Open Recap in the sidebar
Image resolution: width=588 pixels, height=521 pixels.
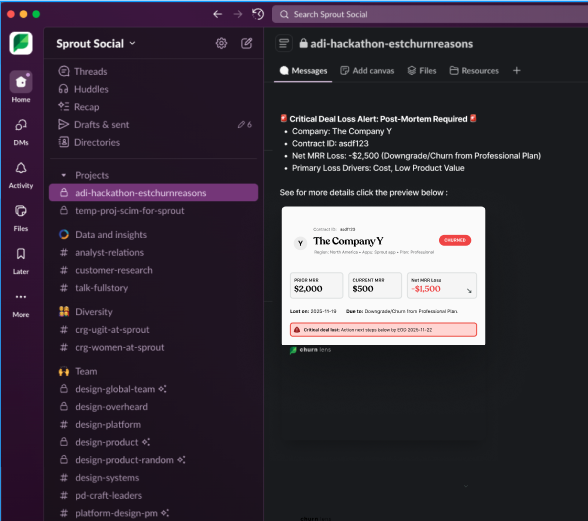coord(154,107)
